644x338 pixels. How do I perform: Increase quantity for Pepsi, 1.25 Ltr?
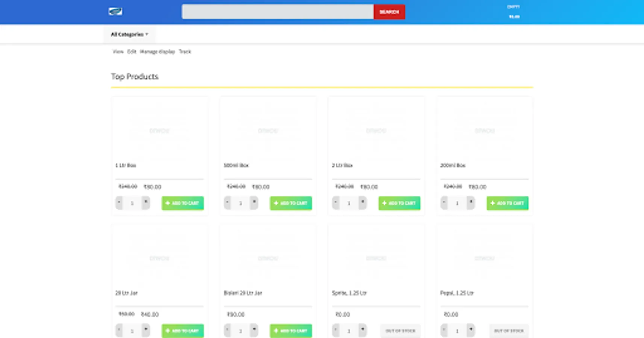pyautogui.click(x=471, y=330)
